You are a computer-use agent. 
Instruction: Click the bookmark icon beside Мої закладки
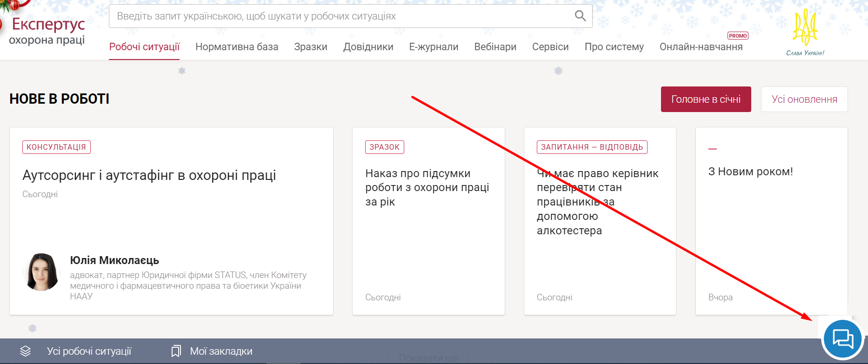[x=176, y=351]
